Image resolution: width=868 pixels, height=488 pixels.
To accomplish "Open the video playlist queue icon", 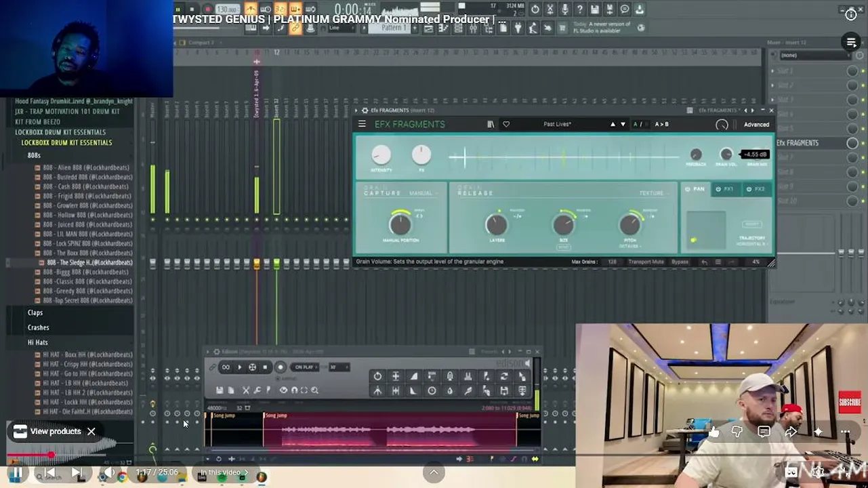I will tap(852, 42).
